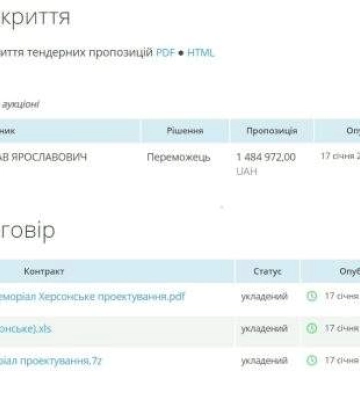Click укладений status in the 7z row
The image size is (360, 400).
264,361
